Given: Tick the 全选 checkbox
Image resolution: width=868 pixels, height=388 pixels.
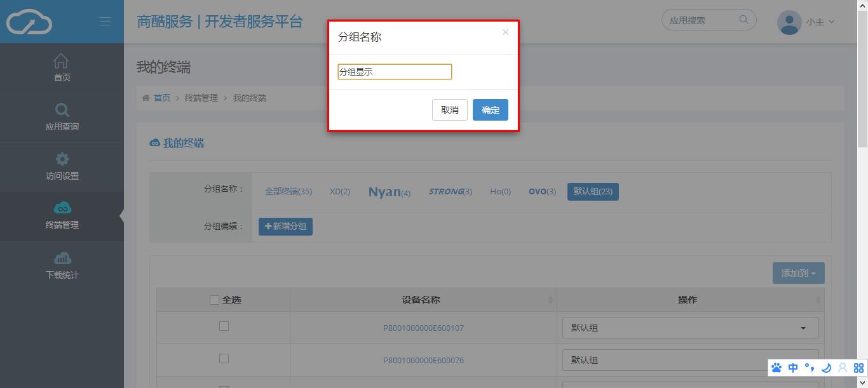Looking at the screenshot, I should pos(214,300).
